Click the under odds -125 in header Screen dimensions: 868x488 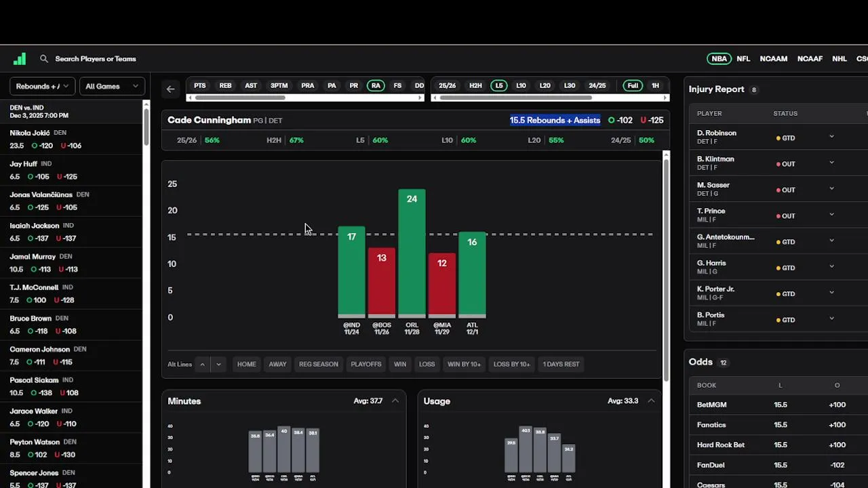click(x=652, y=120)
